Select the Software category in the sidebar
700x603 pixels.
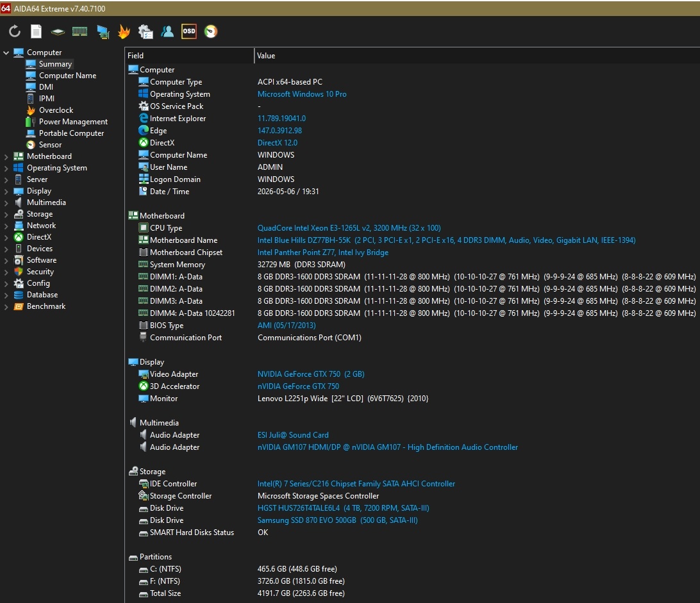coord(42,260)
